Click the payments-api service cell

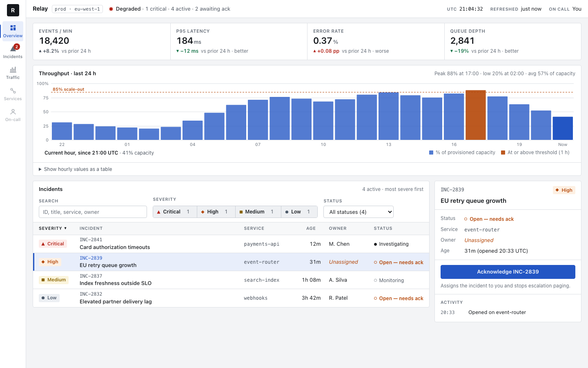coord(262,244)
